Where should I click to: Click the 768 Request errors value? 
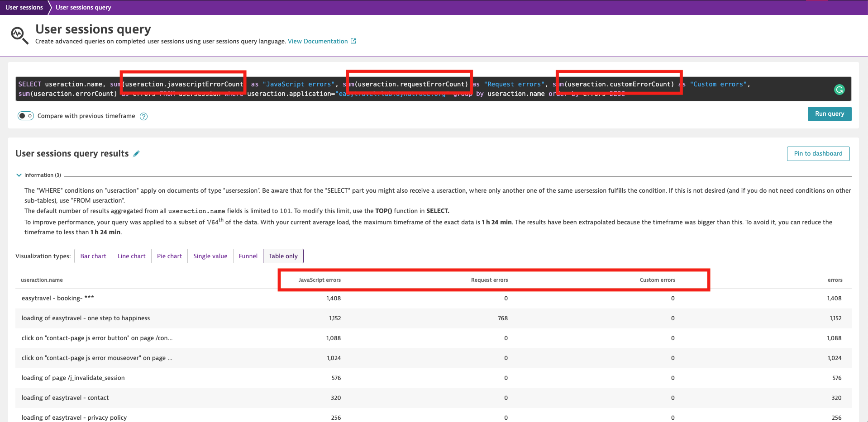[x=503, y=318]
